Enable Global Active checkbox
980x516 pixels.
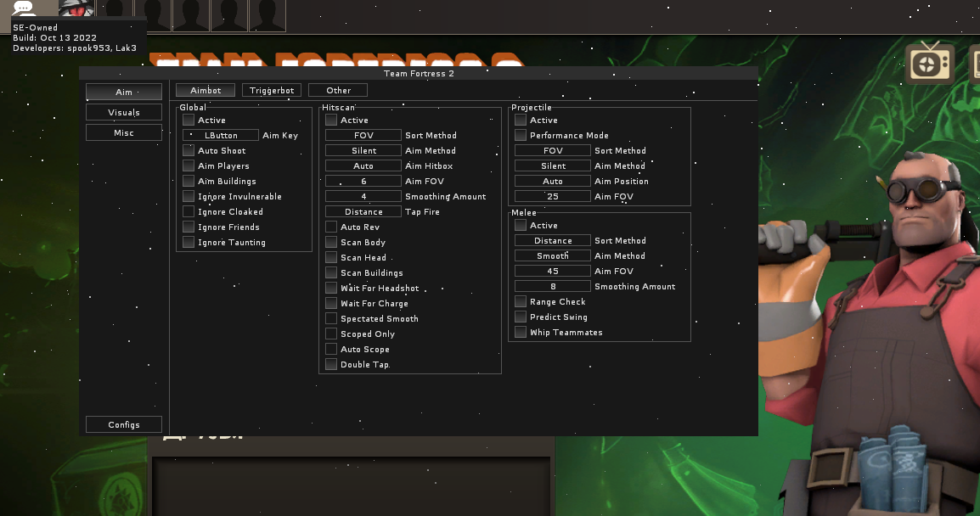[189, 120]
